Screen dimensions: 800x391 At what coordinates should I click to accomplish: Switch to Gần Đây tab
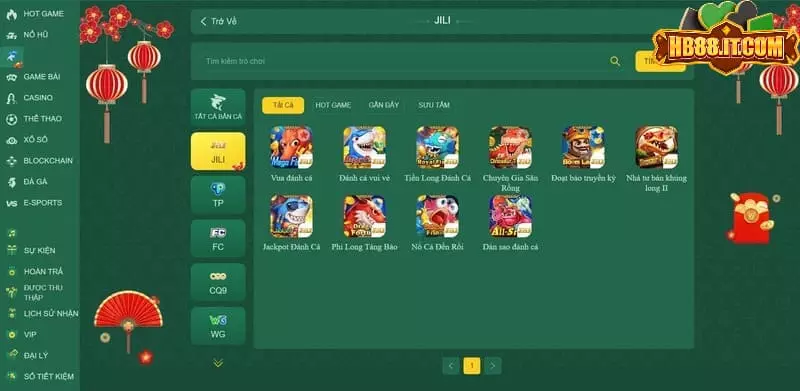click(384, 105)
